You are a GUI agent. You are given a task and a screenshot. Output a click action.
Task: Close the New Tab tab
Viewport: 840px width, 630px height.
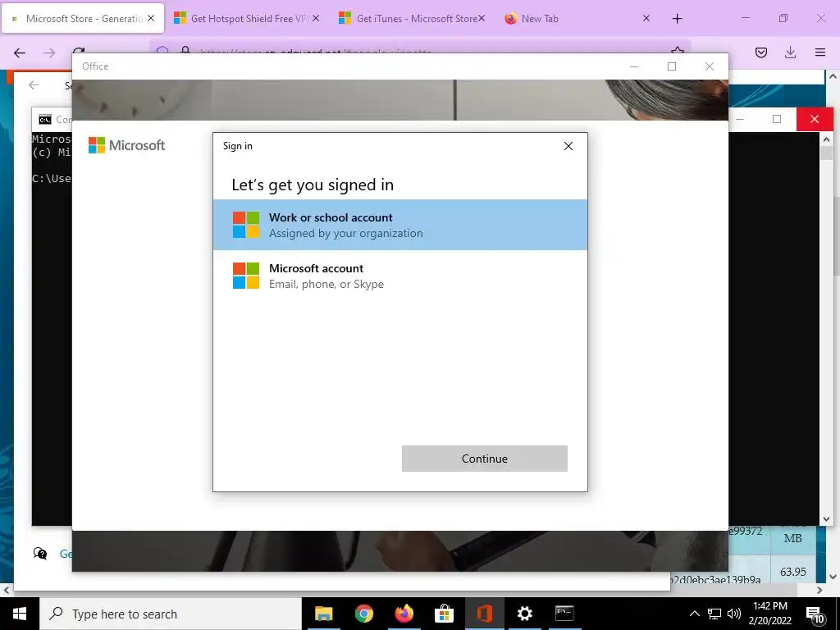click(646, 19)
